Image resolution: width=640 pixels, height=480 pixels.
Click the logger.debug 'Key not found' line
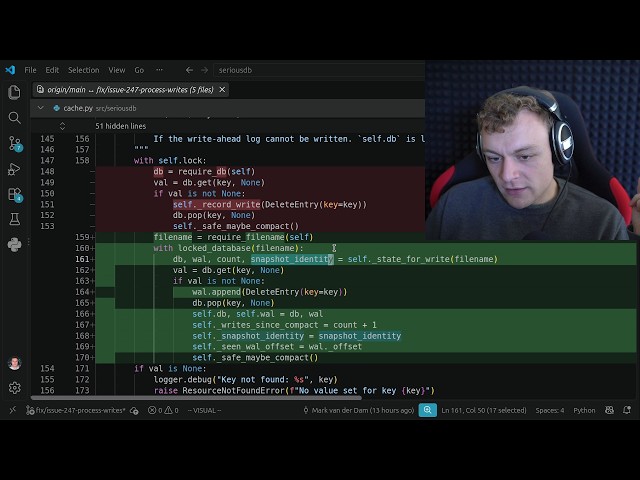[246, 380]
